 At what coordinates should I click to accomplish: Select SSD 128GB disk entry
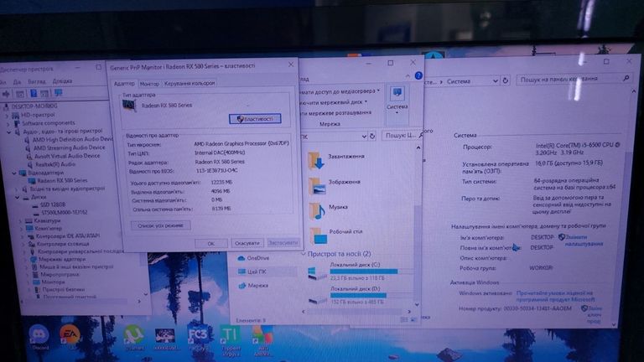(53, 204)
